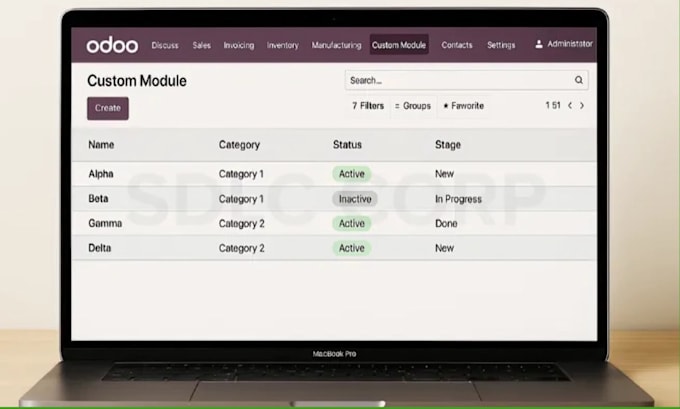Expand the Filters dropdown

click(x=368, y=106)
